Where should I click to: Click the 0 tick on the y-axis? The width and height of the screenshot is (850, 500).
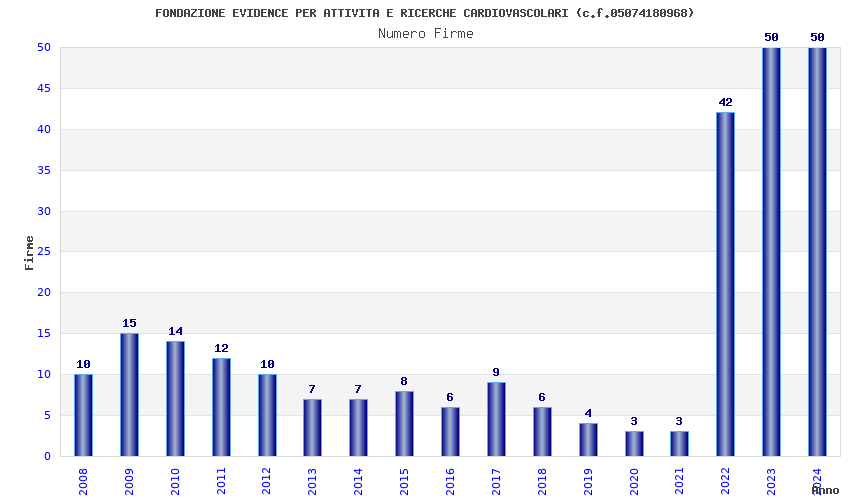tap(48, 457)
